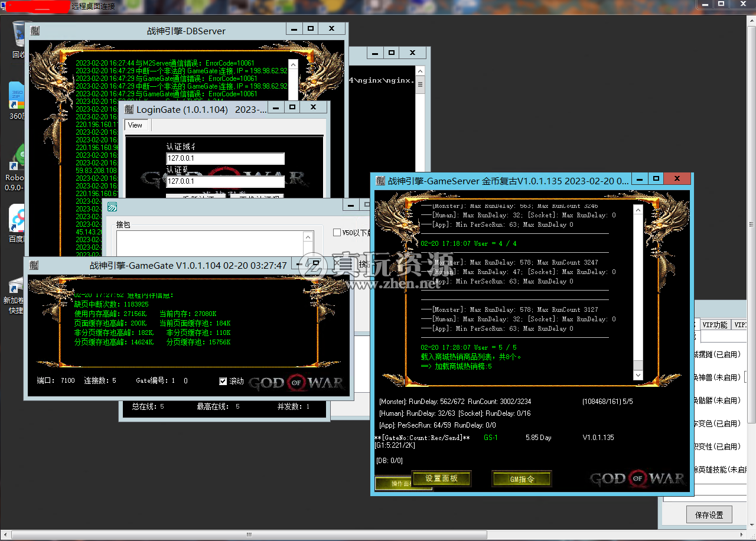This screenshot has width=756, height=541.
Task: Minimize the remote desktop connection window
Action: 705,4
